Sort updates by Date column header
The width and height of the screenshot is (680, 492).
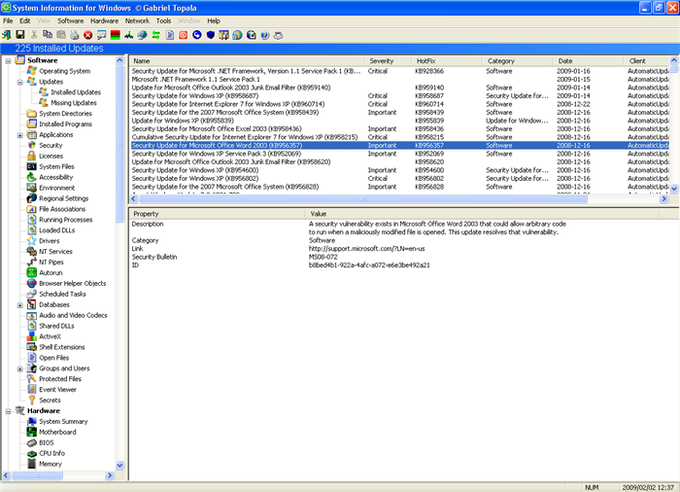click(589, 61)
